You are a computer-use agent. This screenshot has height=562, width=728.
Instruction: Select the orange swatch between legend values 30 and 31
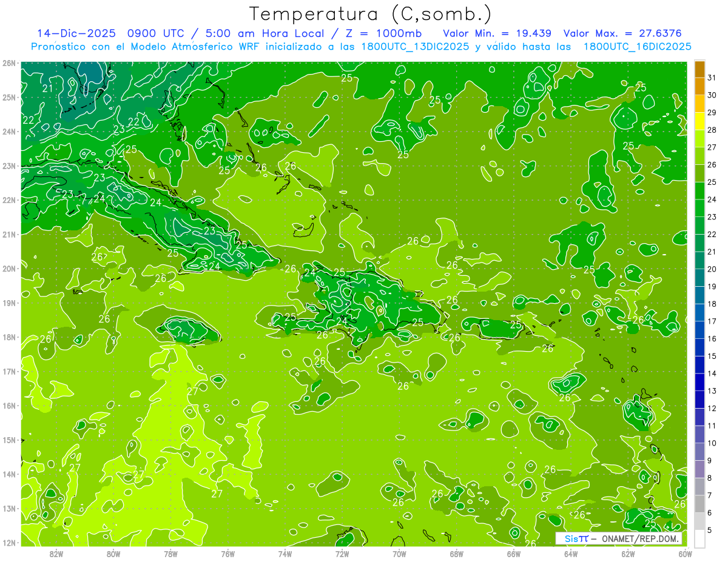tap(699, 87)
